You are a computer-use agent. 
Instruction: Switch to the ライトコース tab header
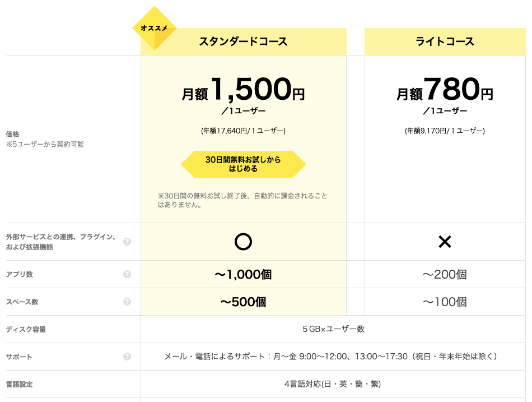click(445, 41)
